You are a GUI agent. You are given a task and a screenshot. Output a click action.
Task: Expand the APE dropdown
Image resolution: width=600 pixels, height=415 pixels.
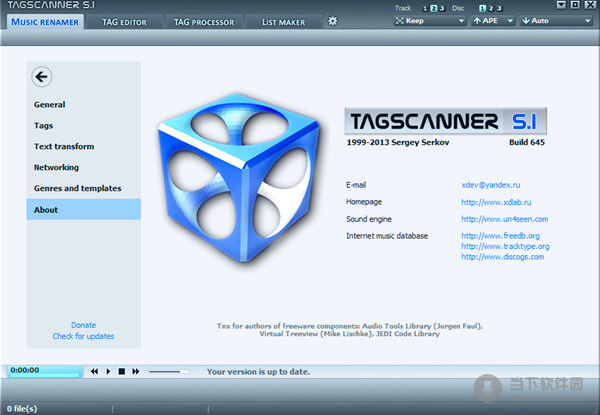(493, 21)
